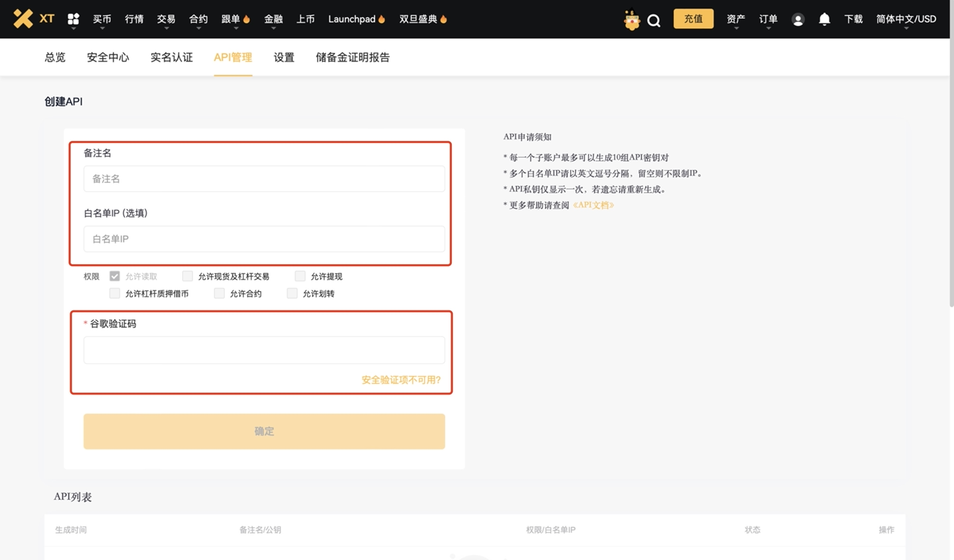The width and height of the screenshot is (954, 560).
Task: Click the API申请须知 heading text
Action: [x=527, y=137]
